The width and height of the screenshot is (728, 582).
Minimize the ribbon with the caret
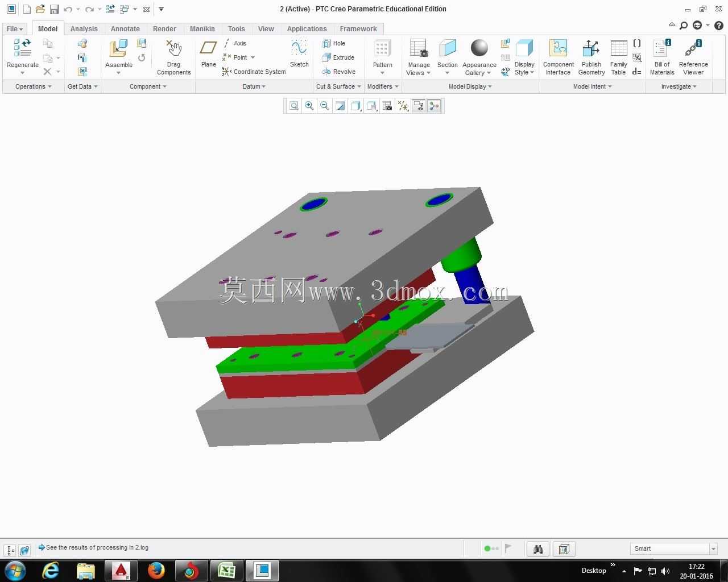[x=672, y=25]
